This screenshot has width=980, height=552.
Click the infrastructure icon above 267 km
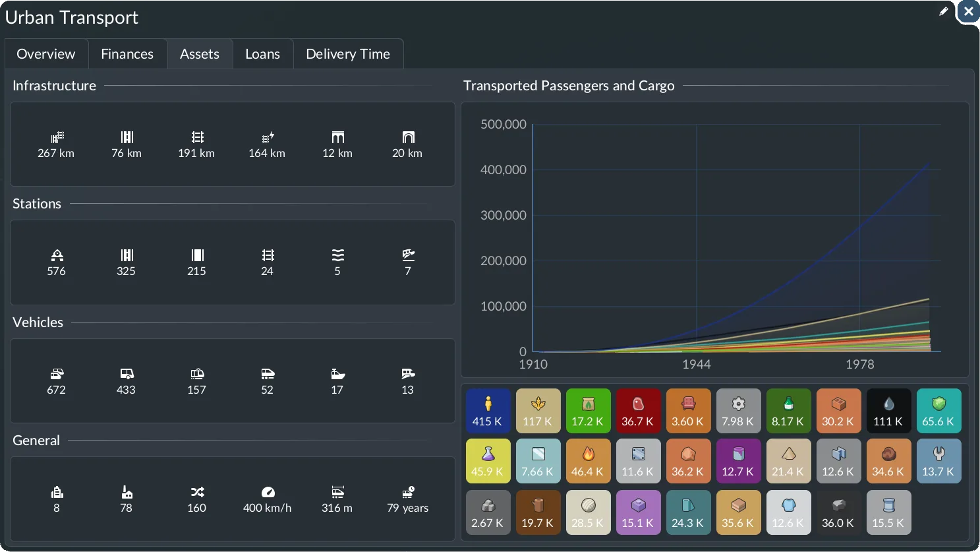[57, 137]
